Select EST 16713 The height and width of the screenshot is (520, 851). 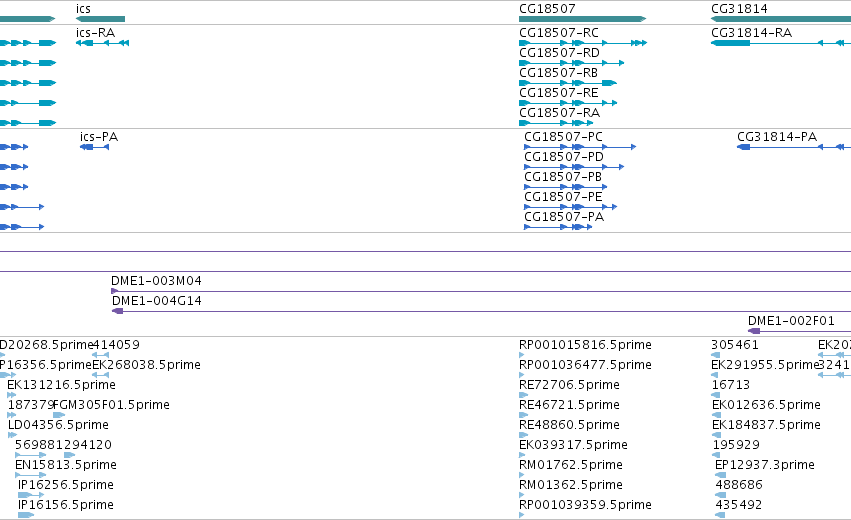[x=731, y=385]
